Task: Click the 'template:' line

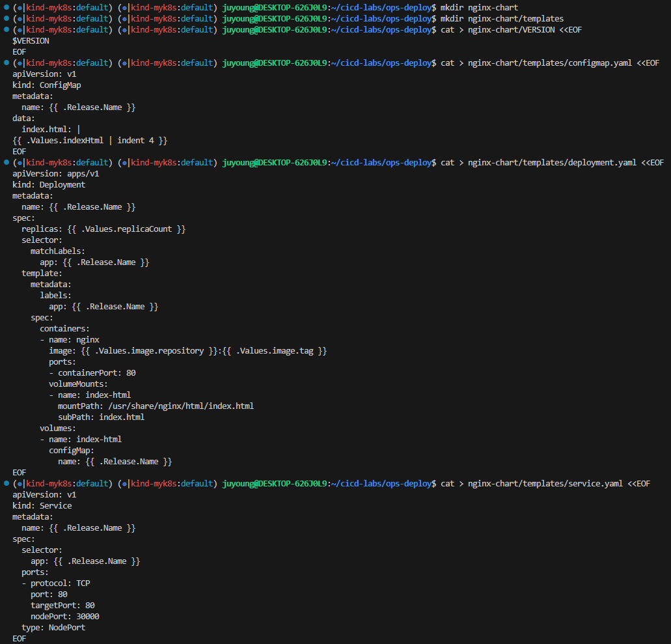Action: pyautogui.click(x=42, y=273)
